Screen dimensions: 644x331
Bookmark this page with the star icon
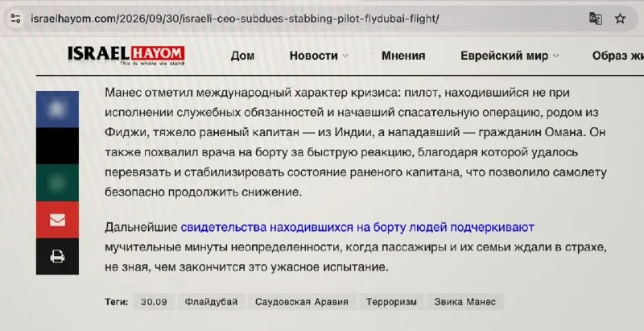[x=620, y=19]
